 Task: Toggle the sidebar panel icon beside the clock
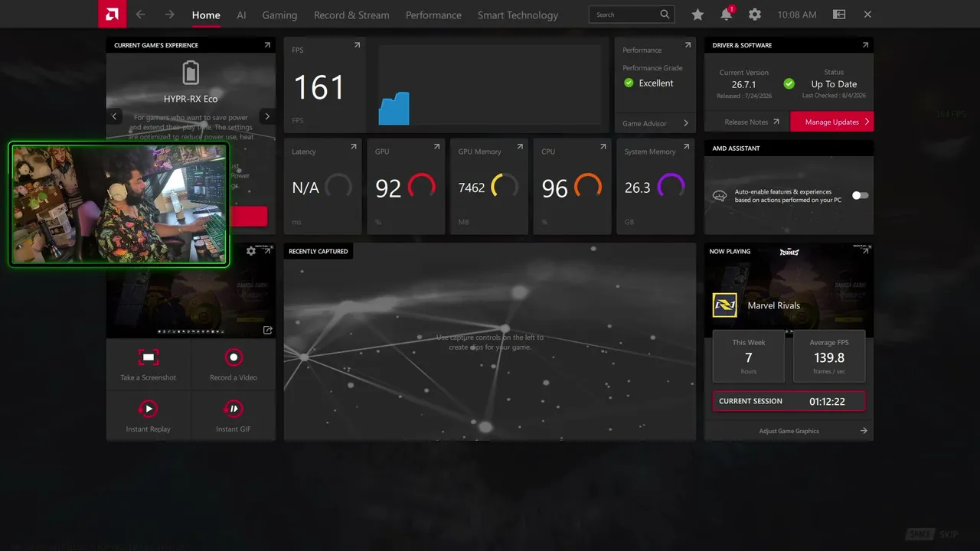tap(839, 15)
